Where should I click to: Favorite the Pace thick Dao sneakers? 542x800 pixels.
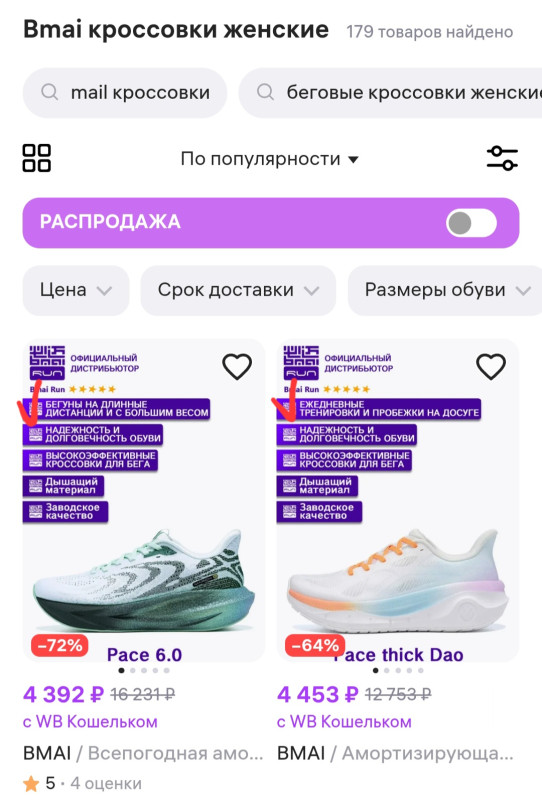tap(491, 366)
